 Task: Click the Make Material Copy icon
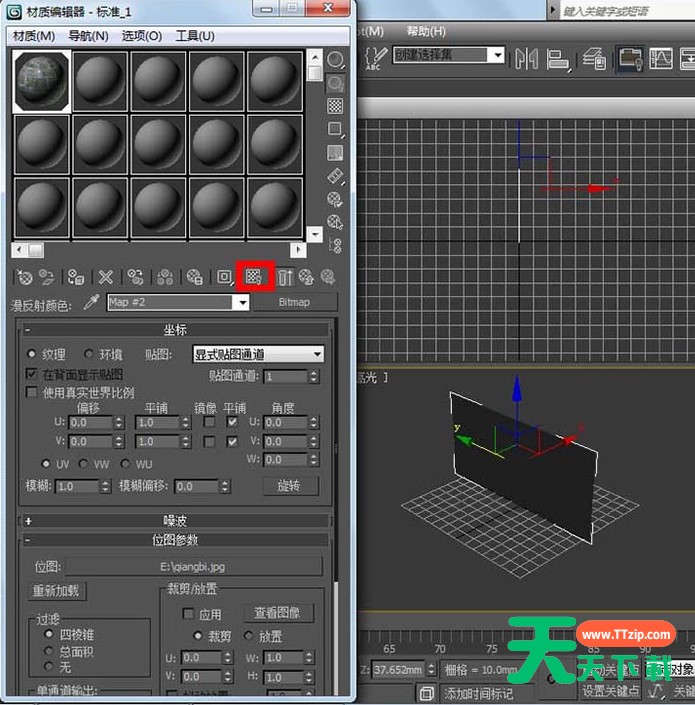135,277
